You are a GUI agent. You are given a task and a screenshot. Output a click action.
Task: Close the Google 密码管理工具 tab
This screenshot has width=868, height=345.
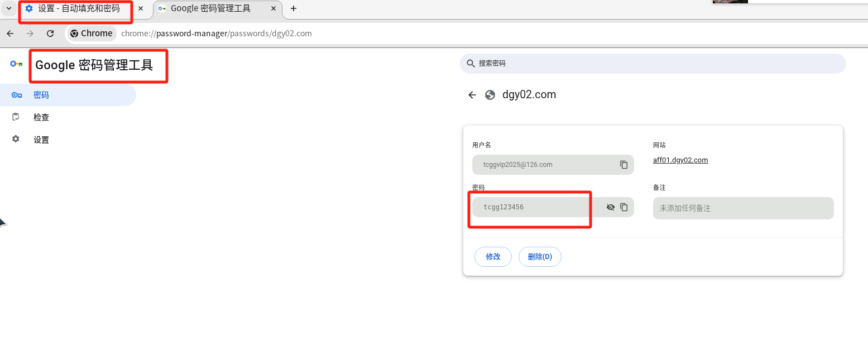273,8
